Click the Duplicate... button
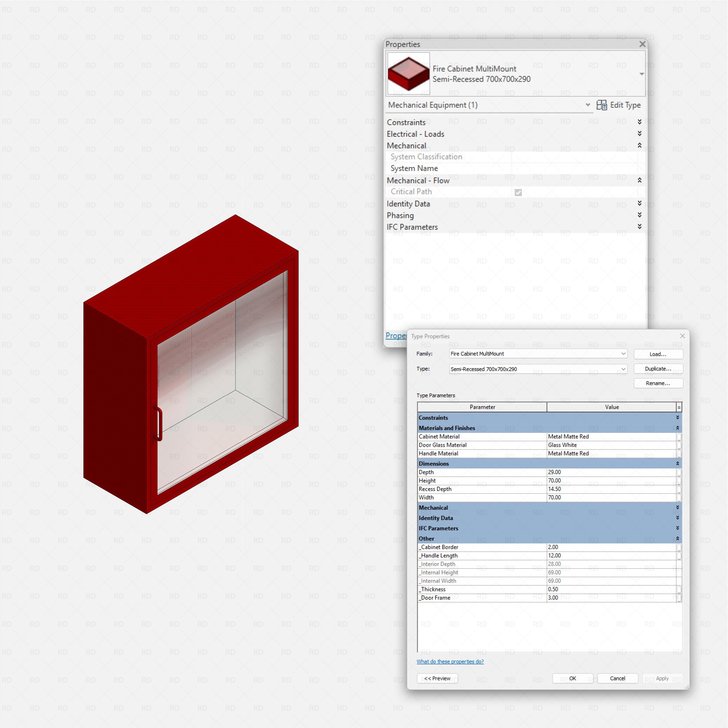 (658, 369)
